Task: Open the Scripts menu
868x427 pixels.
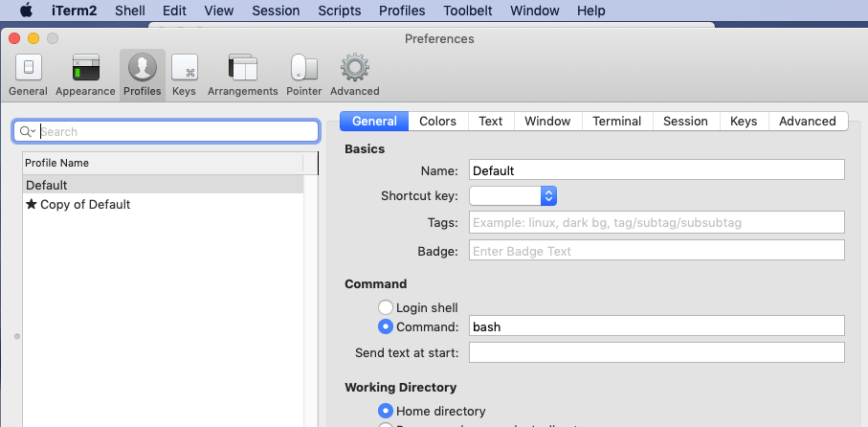Action: tap(340, 11)
